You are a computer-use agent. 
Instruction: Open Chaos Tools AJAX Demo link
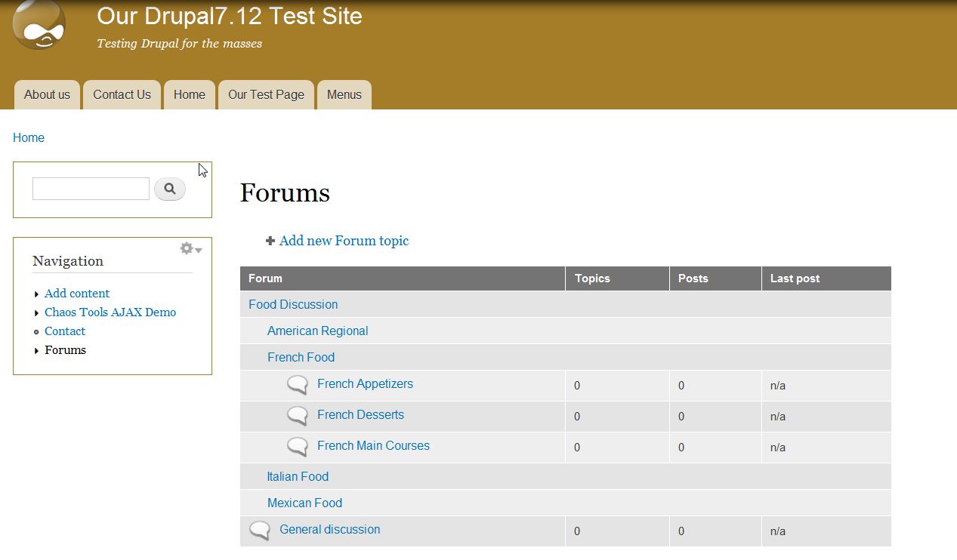pos(110,312)
